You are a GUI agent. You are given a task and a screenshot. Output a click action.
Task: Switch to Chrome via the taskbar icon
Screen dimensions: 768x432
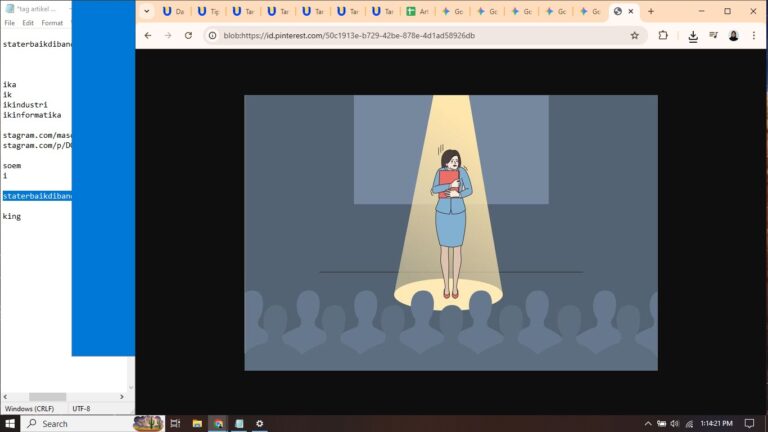(x=218, y=424)
